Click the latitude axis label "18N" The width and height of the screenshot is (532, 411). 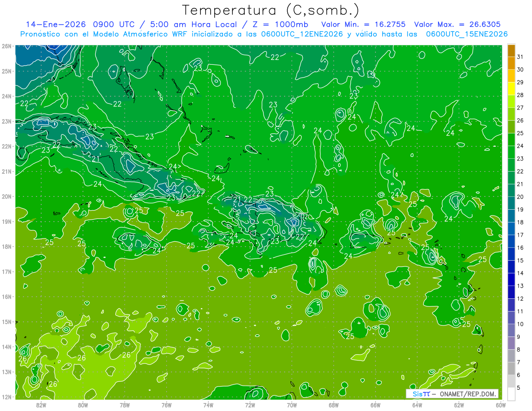pyautogui.click(x=7, y=247)
